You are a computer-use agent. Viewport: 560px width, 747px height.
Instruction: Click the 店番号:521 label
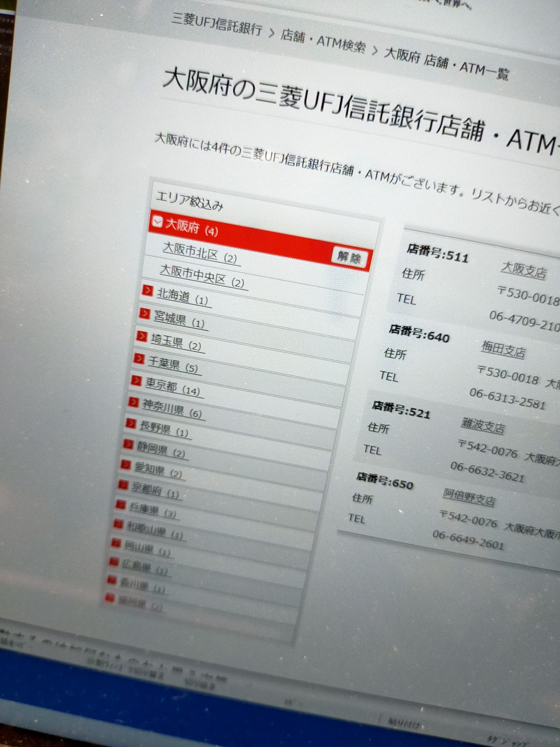(400, 409)
